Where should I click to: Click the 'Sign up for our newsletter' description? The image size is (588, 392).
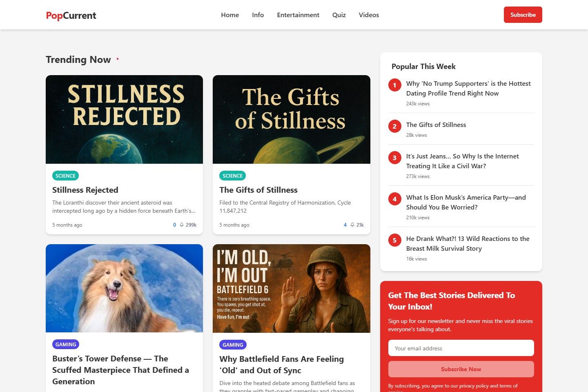coord(461,325)
